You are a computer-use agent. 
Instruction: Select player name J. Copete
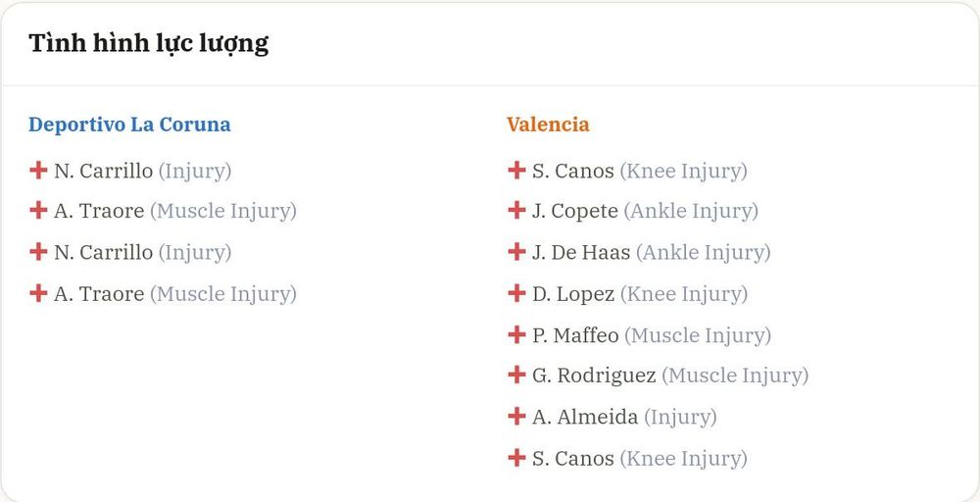(575, 212)
